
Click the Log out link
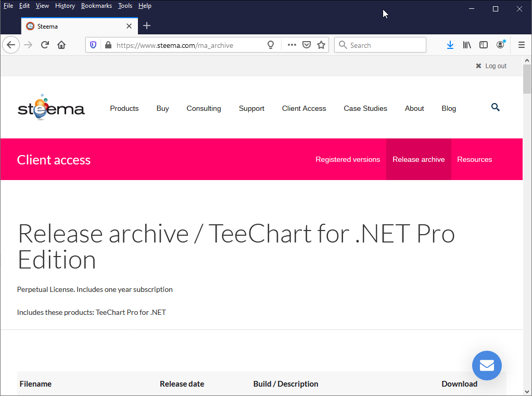(x=491, y=66)
